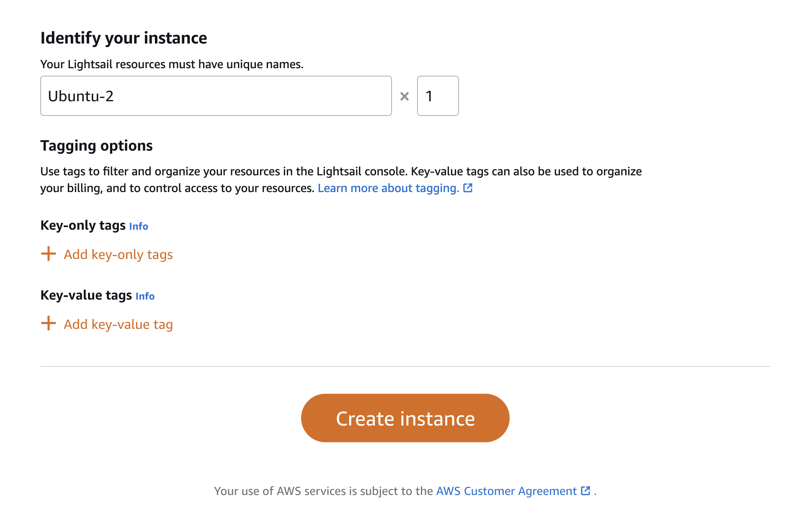
Task: Click the Identify your instance heading
Action: point(124,38)
